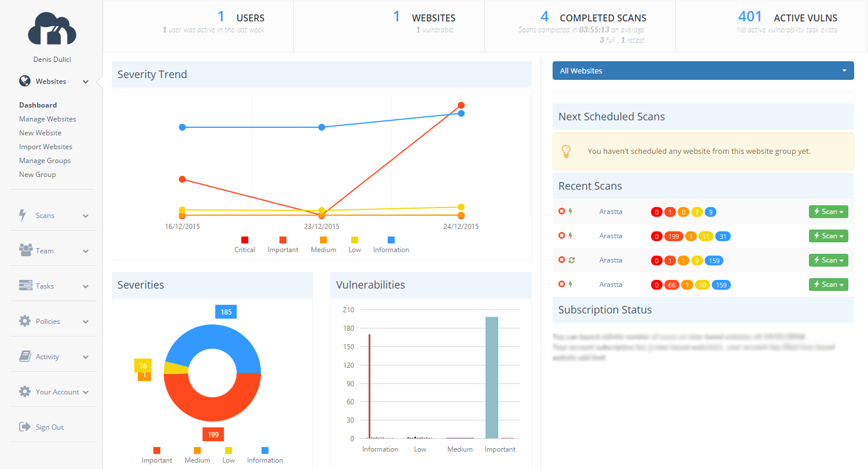Viewport: 868px width, 469px height.
Task: Expand the Websites sidebar chevron
Action: 86,82
